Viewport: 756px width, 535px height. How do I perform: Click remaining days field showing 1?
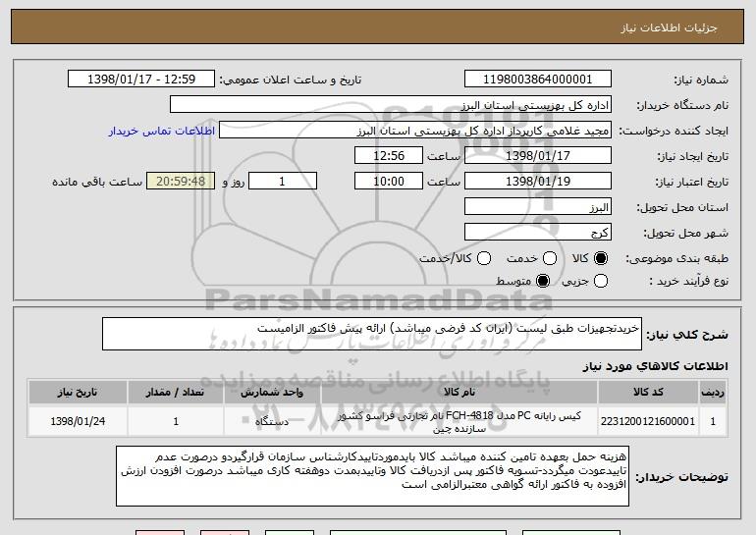(x=283, y=182)
